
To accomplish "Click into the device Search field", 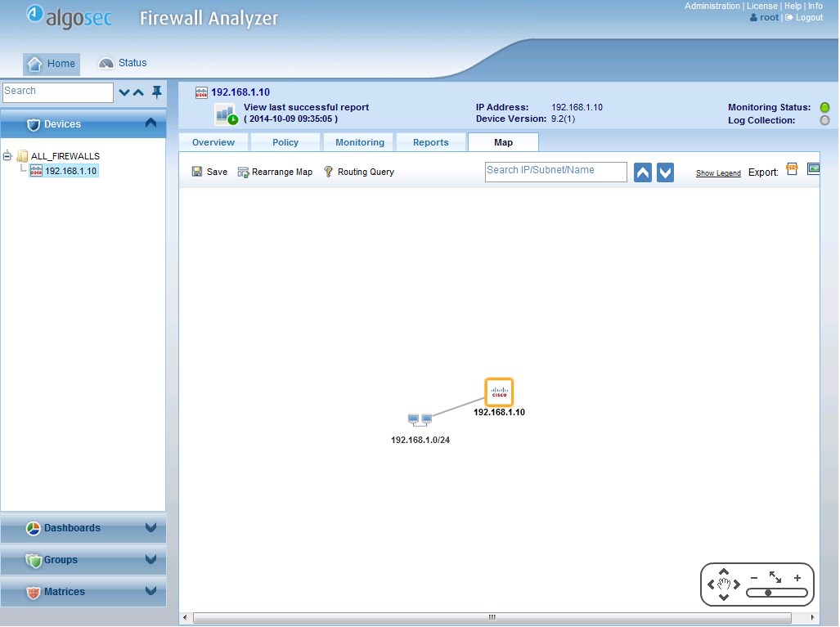I will 58,92.
